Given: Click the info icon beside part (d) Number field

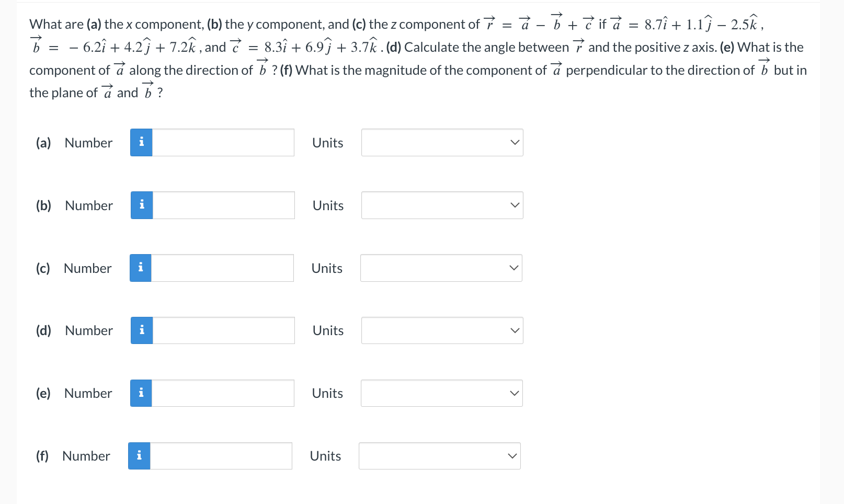Looking at the screenshot, I should tap(141, 330).
